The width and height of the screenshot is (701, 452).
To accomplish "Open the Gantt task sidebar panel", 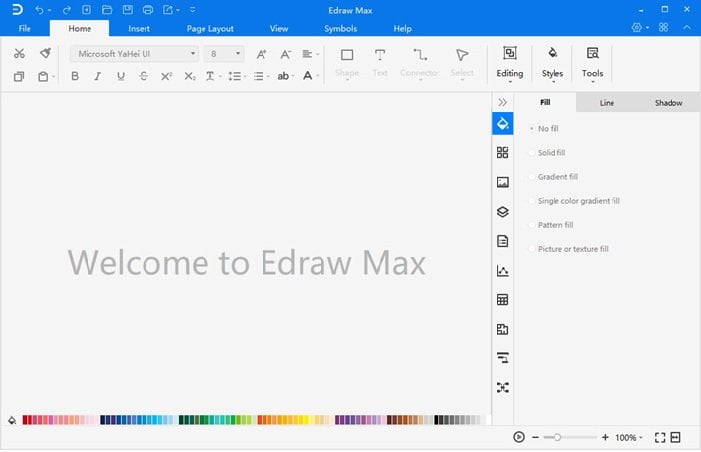I will point(503,358).
